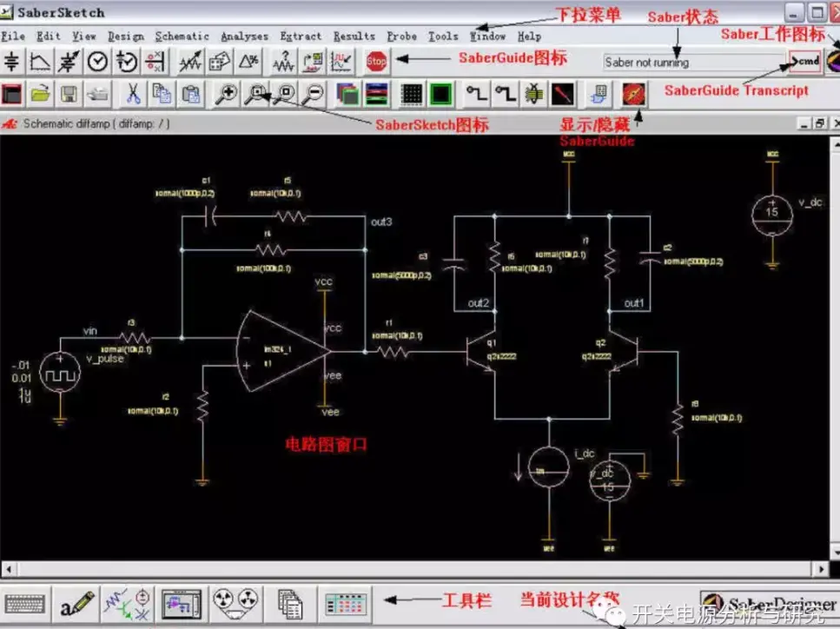This screenshot has width=840, height=629.
Task: Print the schematic with the printer icon
Action: click(97, 95)
